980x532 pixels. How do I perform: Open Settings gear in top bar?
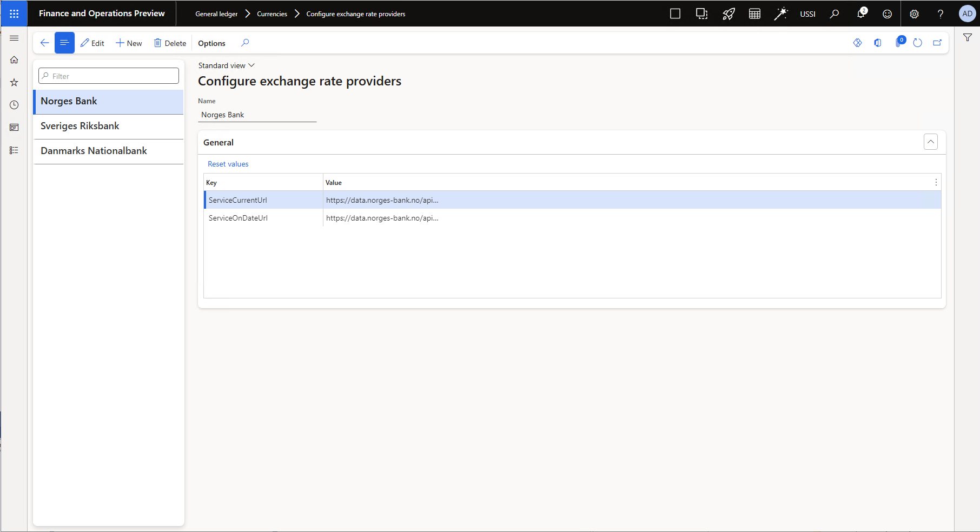[914, 14]
